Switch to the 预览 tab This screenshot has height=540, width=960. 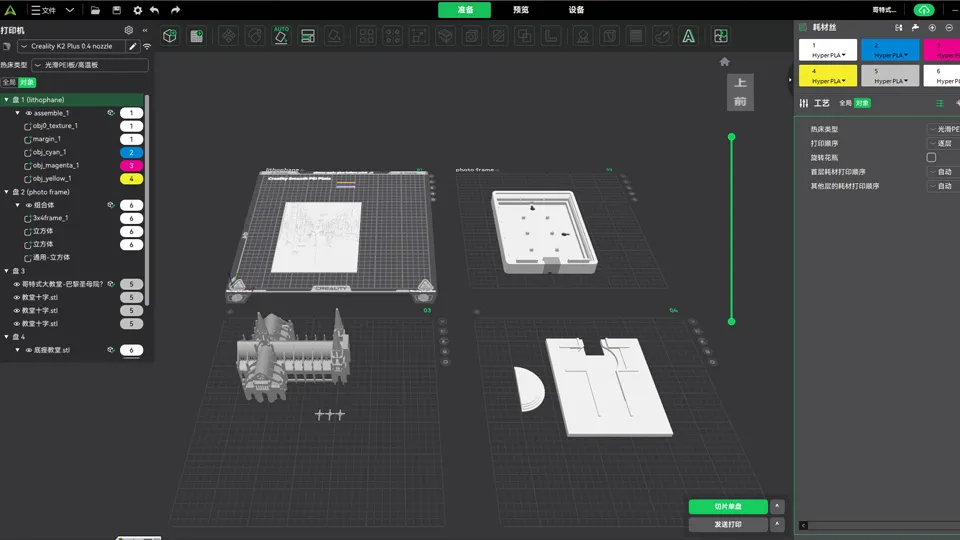point(520,10)
